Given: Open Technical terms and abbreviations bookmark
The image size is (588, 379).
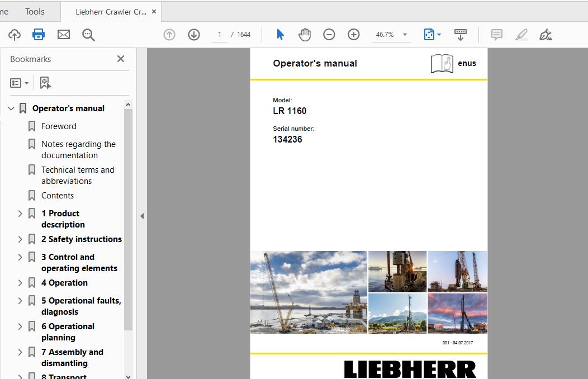Looking at the screenshot, I should [x=78, y=176].
